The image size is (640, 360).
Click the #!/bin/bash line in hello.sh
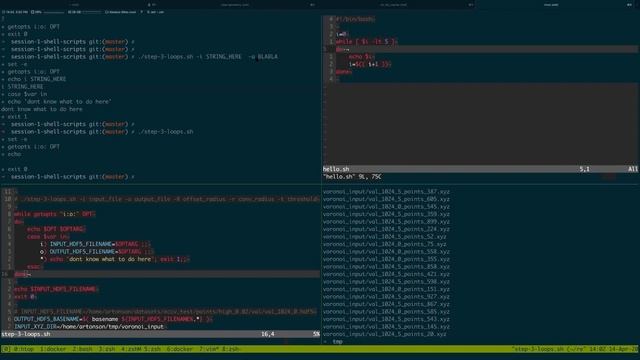coord(355,19)
